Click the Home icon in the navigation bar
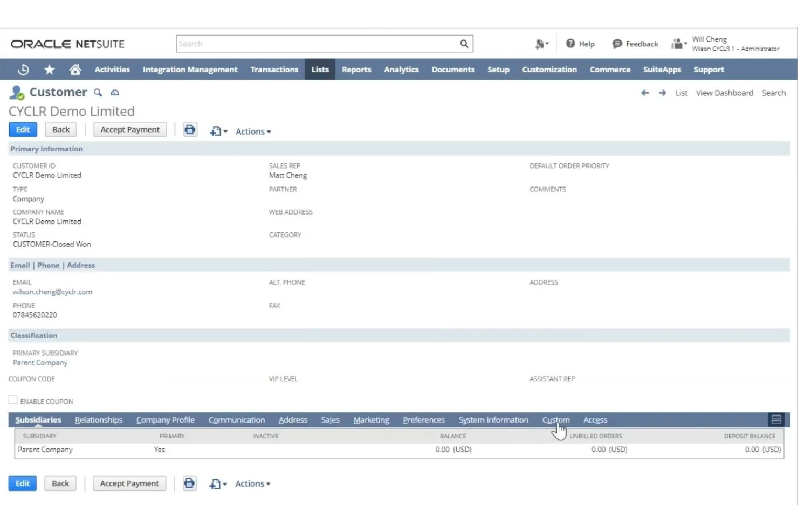 pyautogui.click(x=75, y=69)
